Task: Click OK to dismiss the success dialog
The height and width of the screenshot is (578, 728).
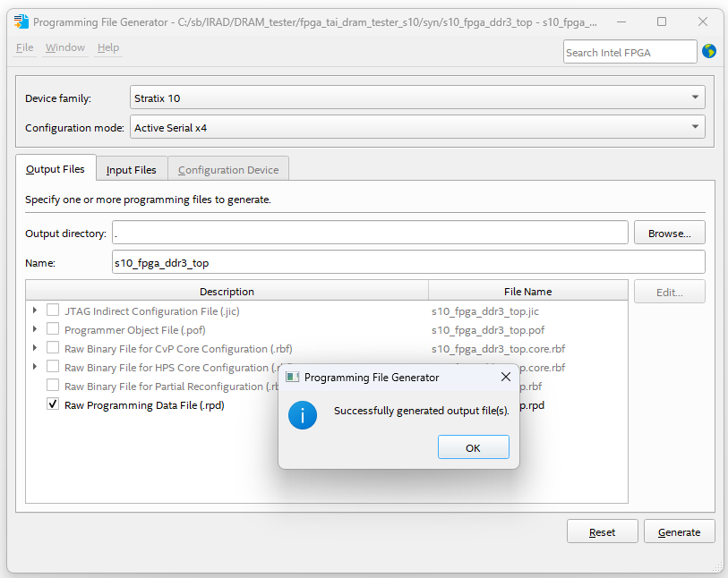Action: click(x=473, y=446)
